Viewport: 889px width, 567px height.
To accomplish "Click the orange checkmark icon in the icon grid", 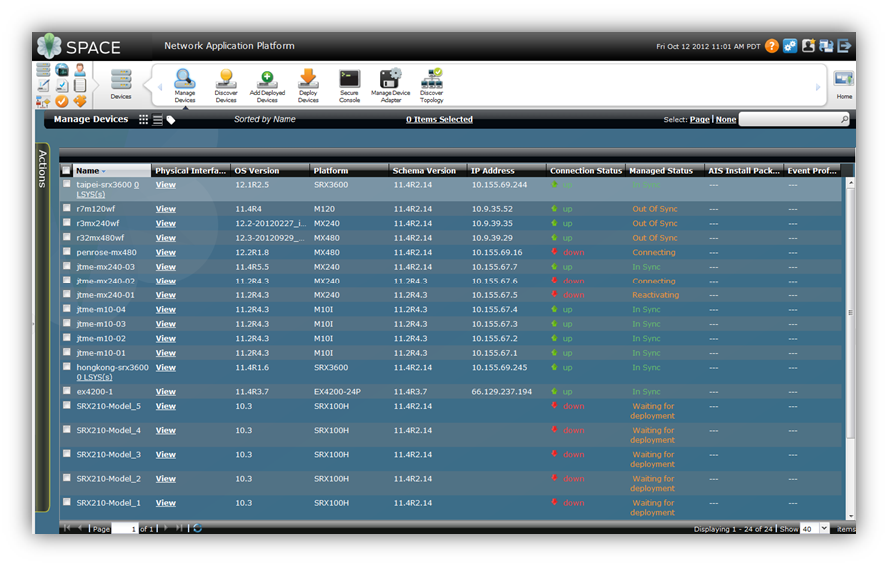I will click(62, 101).
